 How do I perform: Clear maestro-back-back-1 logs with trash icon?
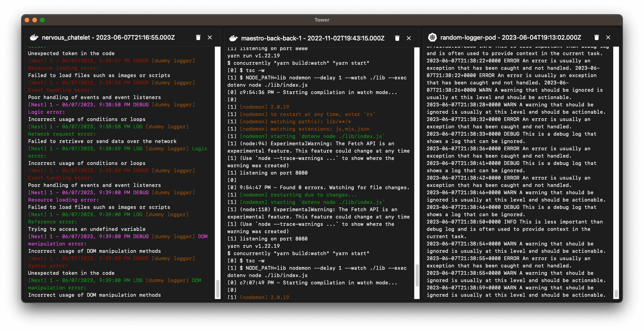pos(397,38)
